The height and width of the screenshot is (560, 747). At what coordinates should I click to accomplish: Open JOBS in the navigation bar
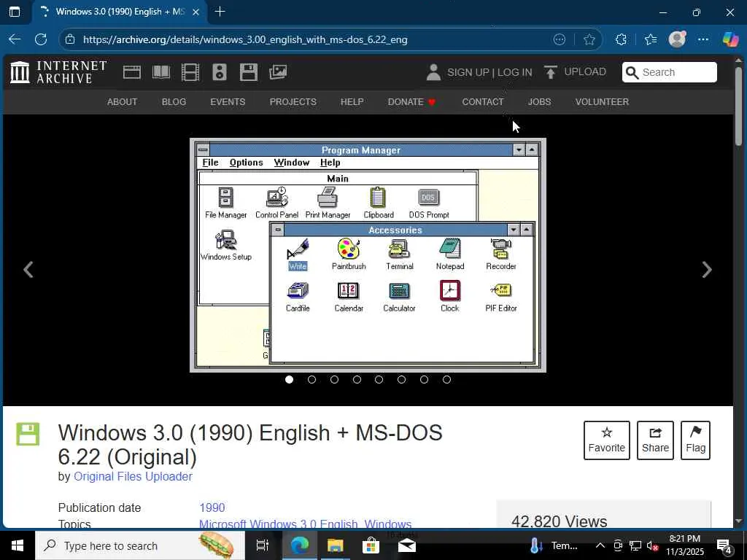[x=539, y=102]
